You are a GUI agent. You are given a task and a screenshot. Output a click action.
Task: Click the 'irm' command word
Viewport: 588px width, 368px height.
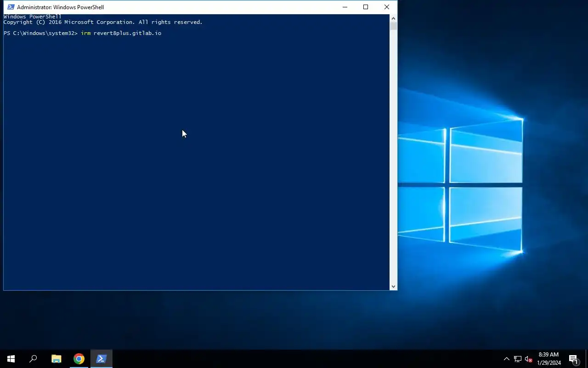85,33
